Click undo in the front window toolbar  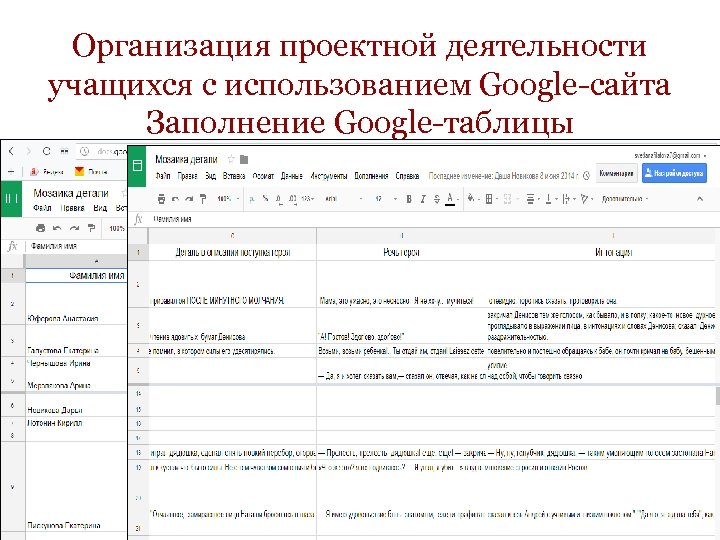175,199
